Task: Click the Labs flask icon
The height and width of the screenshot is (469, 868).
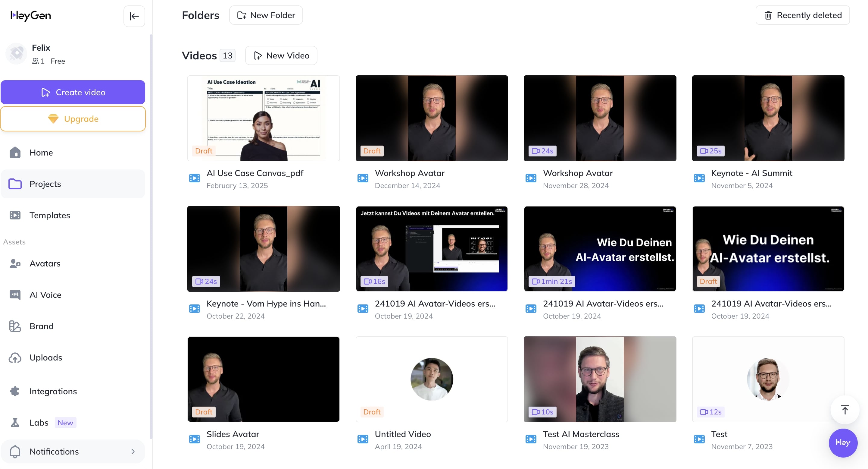Action: pyautogui.click(x=15, y=423)
